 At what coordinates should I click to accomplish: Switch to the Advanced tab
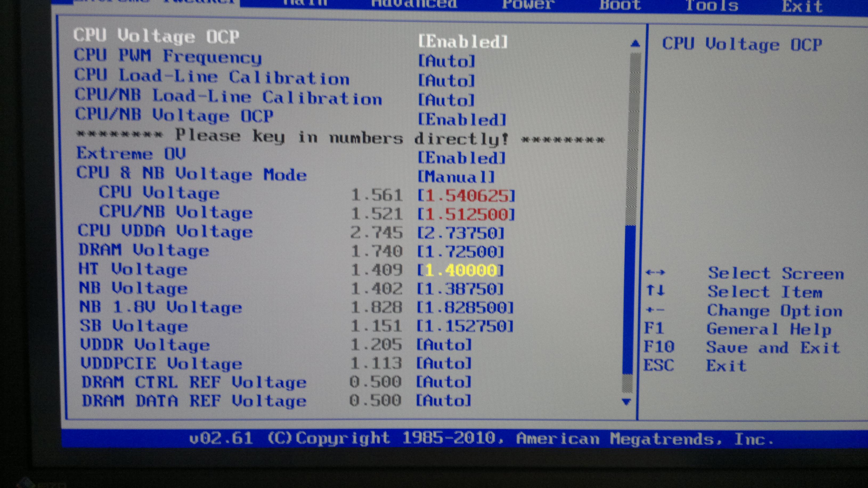coord(414,4)
